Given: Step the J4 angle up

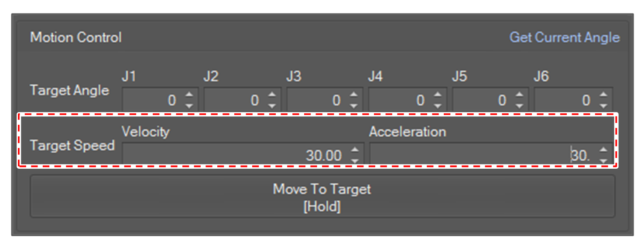Looking at the screenshot, I should (437, 95).
